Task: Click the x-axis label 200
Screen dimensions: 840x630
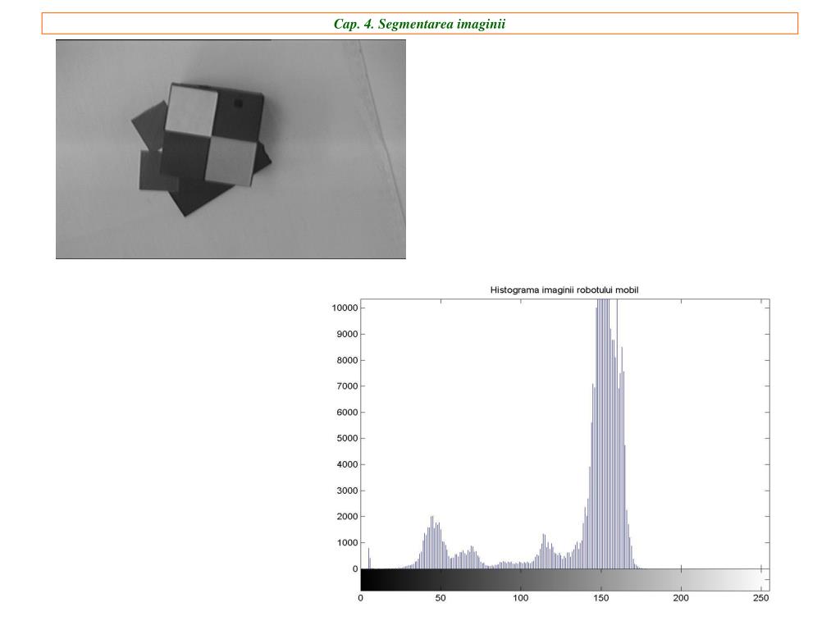Action: tap(681, 598)
